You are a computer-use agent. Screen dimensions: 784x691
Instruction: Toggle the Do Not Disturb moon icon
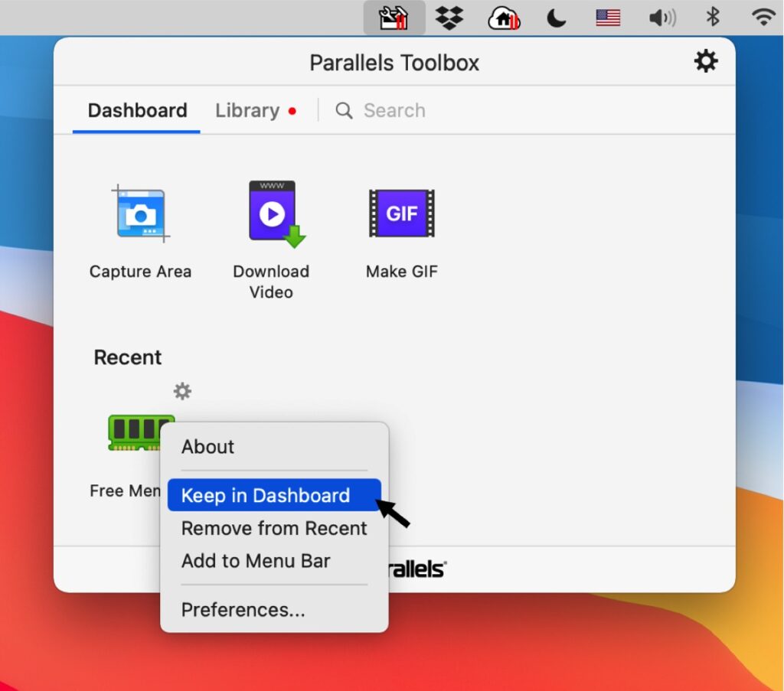point(556,17)
